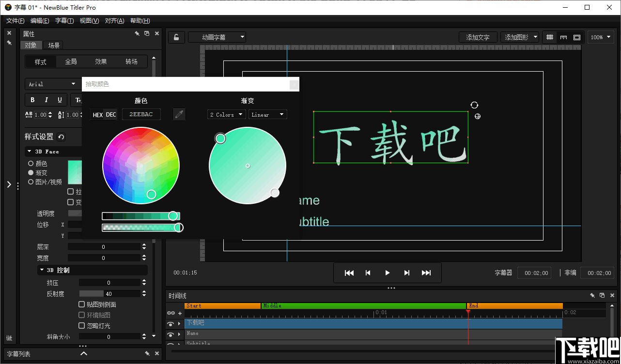The image size is (621, 364).
Task: Pick a color on the color wheel
Action: click(x=140, y=165)
